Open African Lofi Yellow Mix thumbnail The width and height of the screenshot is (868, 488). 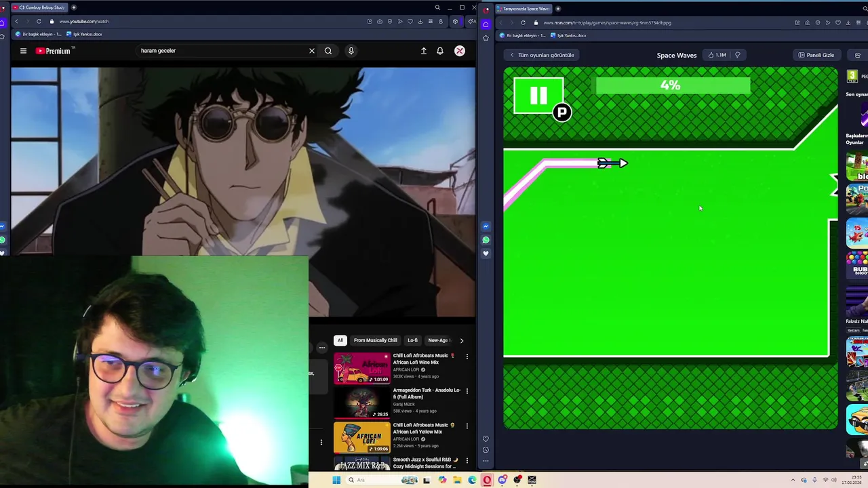pos(362,437)
